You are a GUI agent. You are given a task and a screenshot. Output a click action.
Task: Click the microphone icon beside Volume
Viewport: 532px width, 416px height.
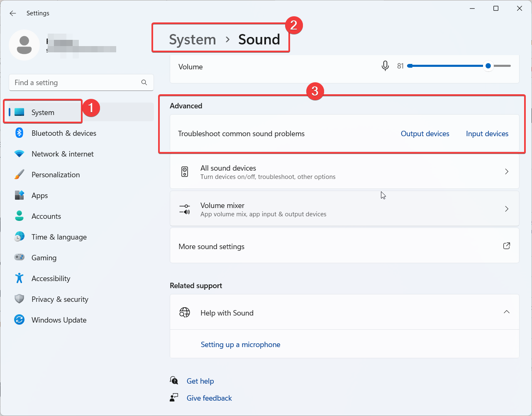coord(385,66)
